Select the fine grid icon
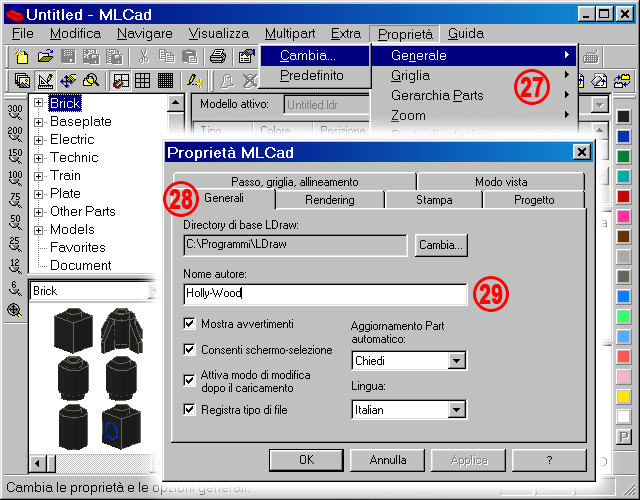The width and height of the screenshot is (640, 500). [165, 80]
